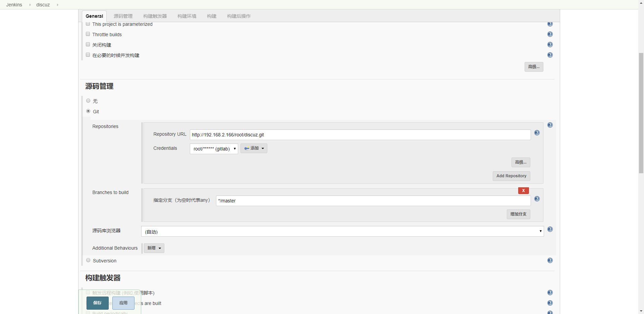Open help for parameterized project option
Viewport: 644px width, 314px height.
coord(550,24)
